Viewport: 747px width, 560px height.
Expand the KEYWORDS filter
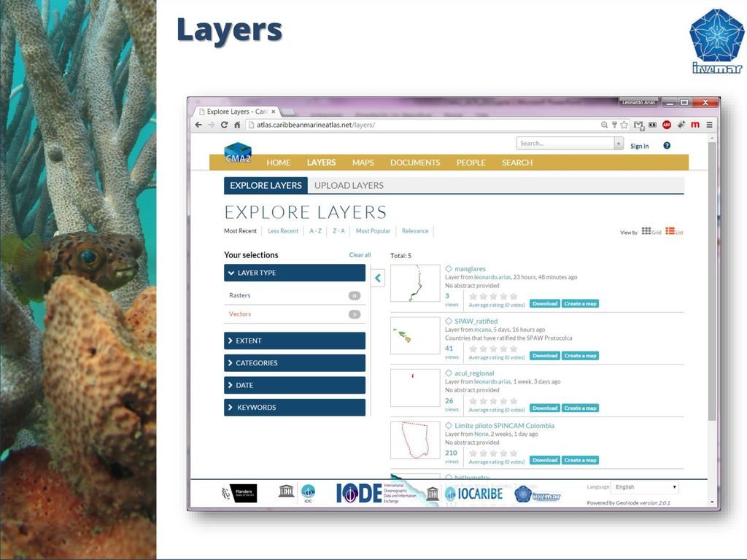[295, 408]
